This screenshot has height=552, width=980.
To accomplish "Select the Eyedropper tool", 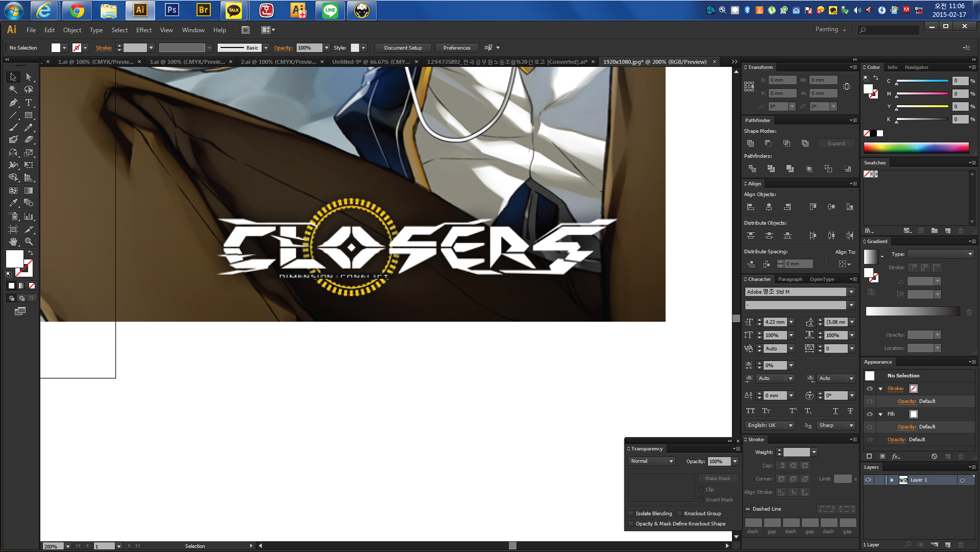I will [13, 203].
